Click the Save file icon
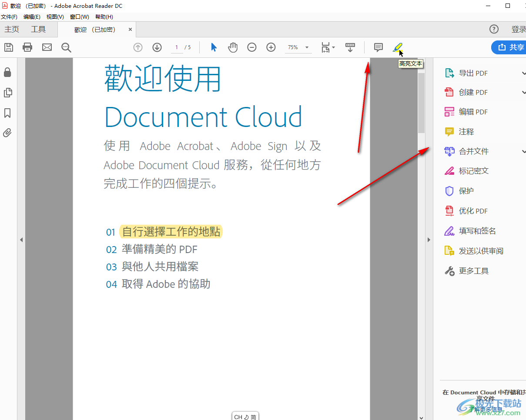The width and height of the screenshot is (526, 420). coord(9,47)
